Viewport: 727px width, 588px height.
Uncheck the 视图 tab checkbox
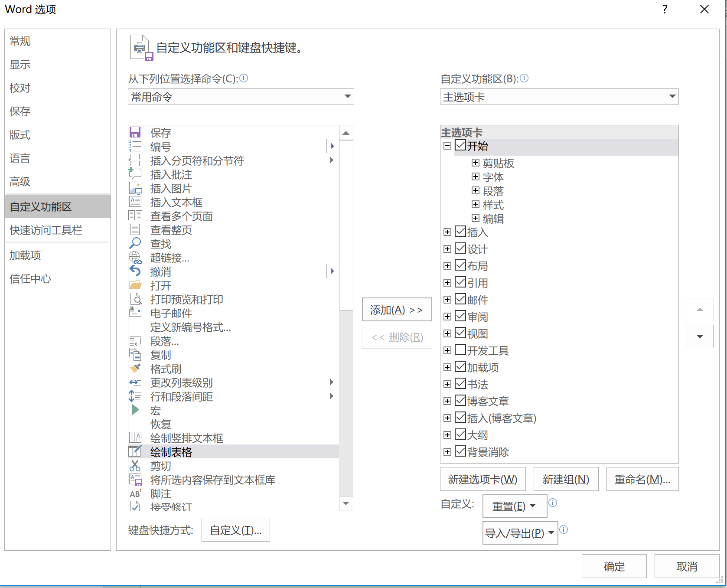[x=460, y=333]
